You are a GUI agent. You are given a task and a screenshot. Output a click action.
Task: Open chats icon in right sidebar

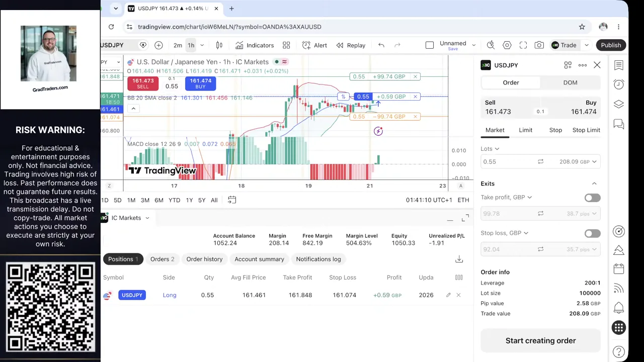coord(619,124)
